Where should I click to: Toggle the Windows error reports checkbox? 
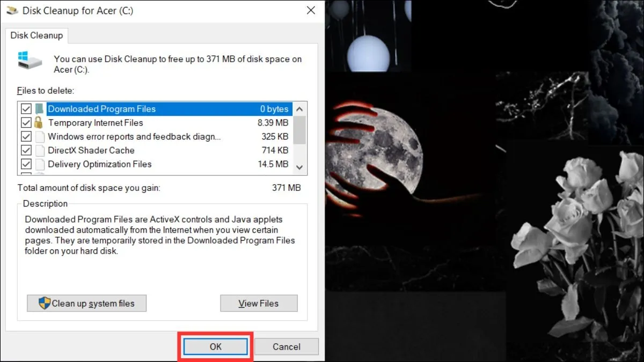pyautogui.click(x=26, y=137)
